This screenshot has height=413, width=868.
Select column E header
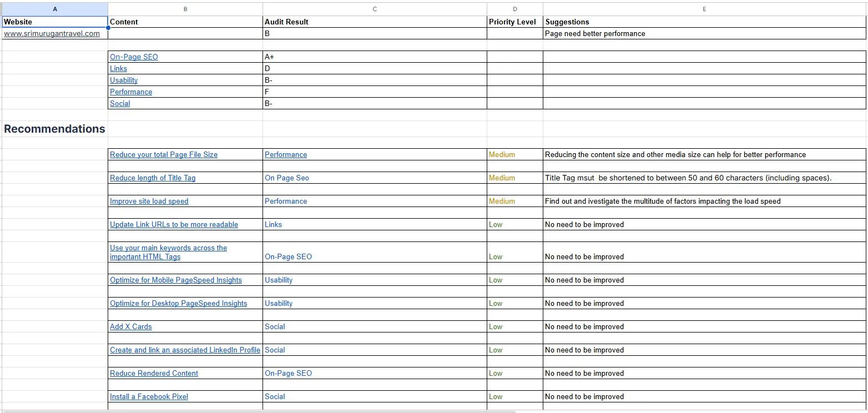tap(705, 9)
